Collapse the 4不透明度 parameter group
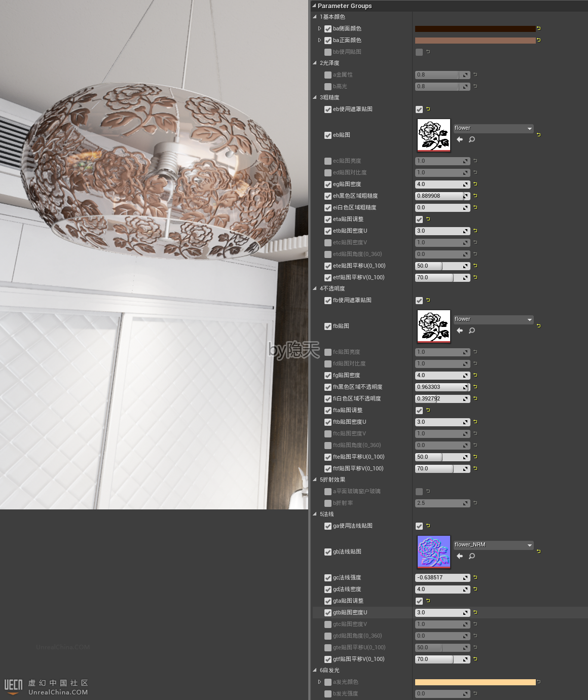This screenshot has width=588, height=700. pos(315,288)
